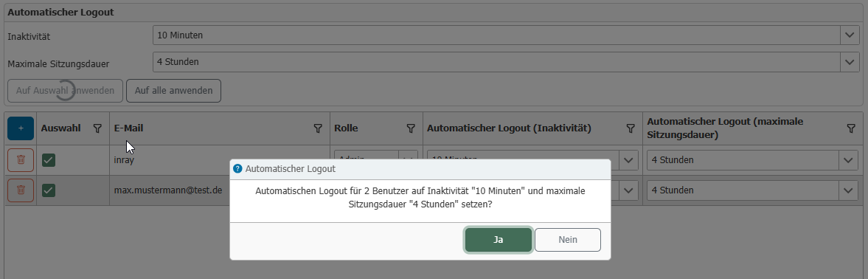Click the question mark icon in dialog title
The width and height of the screenshot is (868, 279).
[x=238, y=169]
